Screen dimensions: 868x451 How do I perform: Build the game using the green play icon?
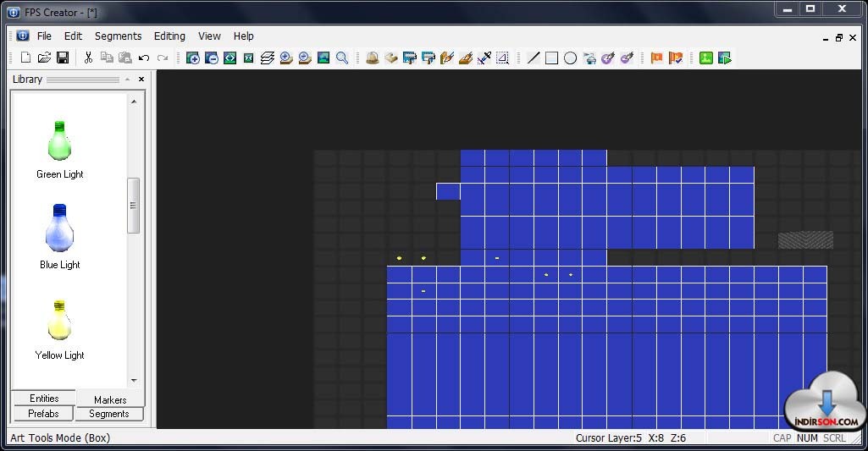pyautogui.click(x=725, y=58)
